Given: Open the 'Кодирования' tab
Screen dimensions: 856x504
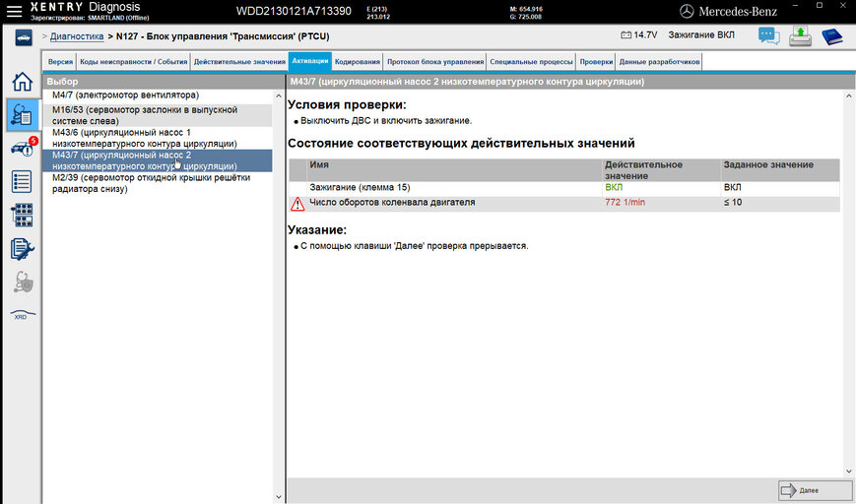Looking at the screenshot, I should 357,62.
